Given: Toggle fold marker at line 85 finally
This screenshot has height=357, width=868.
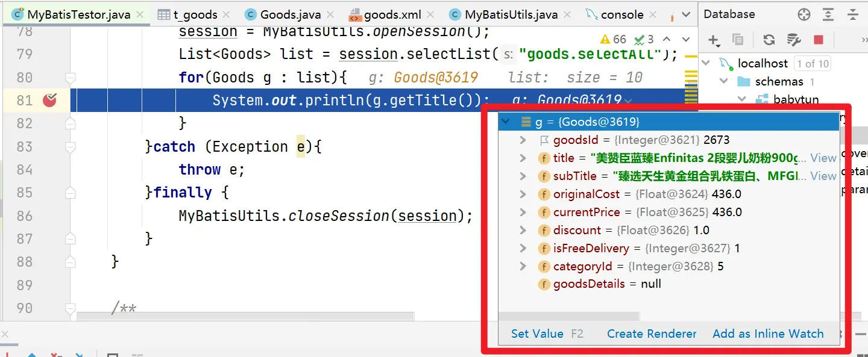Looking at the screenshot, I should (71, 193).
